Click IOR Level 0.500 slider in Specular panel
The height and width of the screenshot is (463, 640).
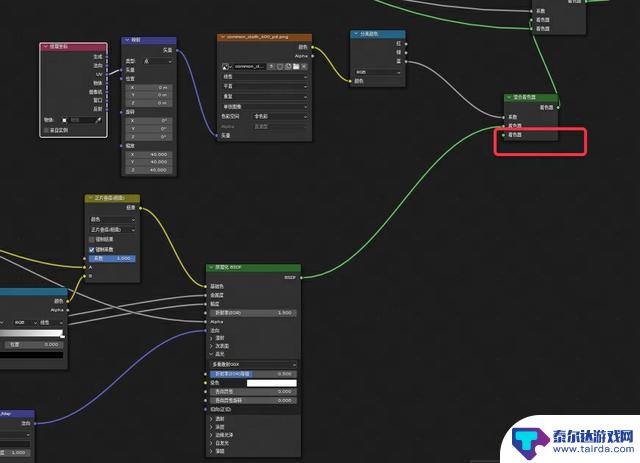(x=253, y=374)
